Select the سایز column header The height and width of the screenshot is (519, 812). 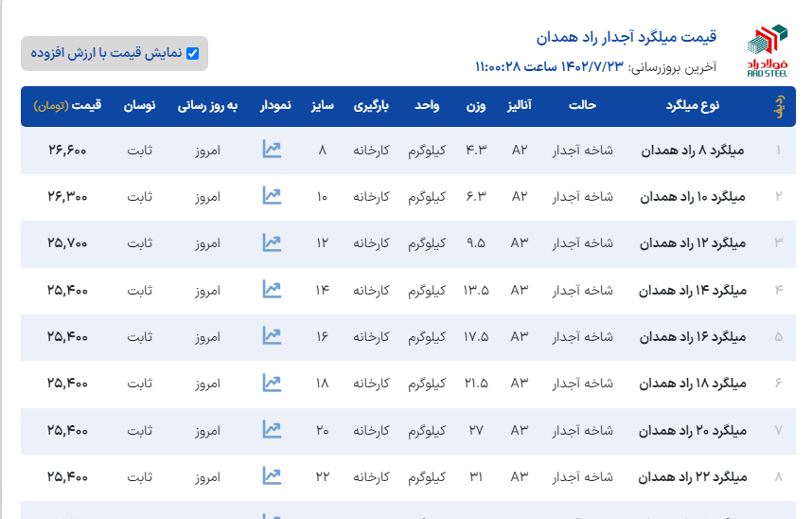[322, 106]
